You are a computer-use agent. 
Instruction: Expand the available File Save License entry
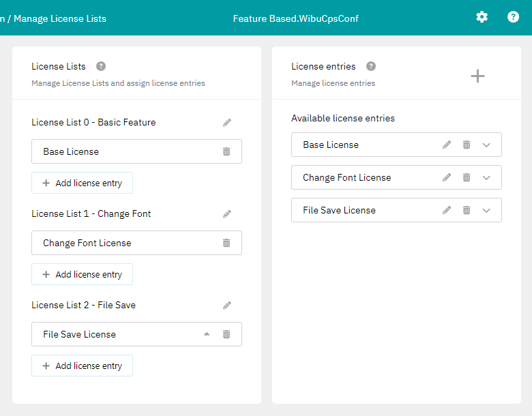[x=486, y=210]
